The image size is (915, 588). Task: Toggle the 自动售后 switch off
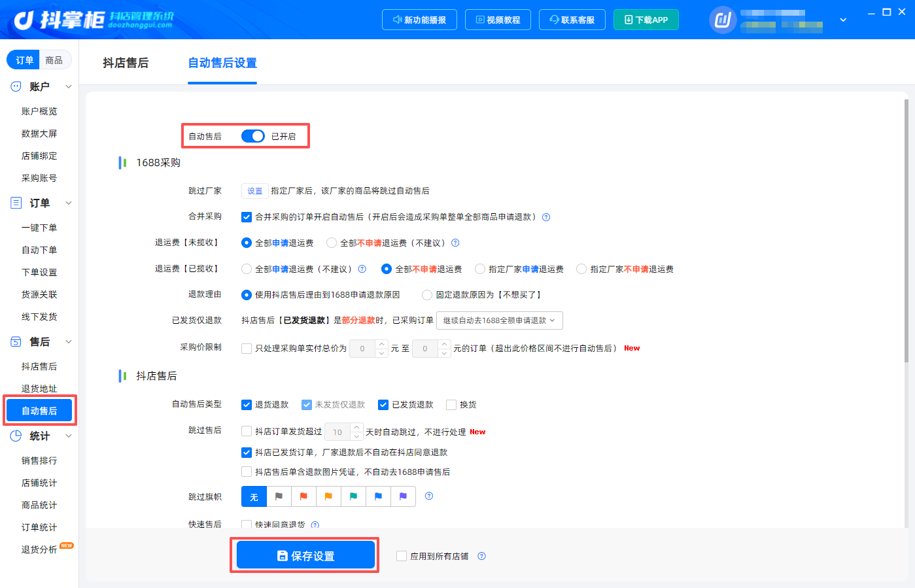coord(253,136)
